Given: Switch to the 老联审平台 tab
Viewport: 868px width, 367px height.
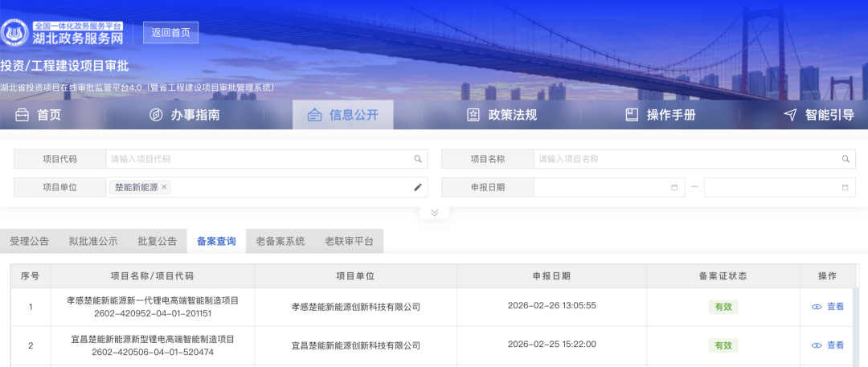Looking at the screenshot, I should coord(349,242).
